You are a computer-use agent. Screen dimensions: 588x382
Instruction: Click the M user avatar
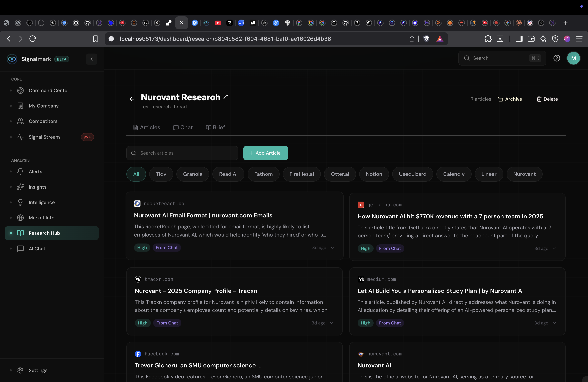[x=573, y=58]
